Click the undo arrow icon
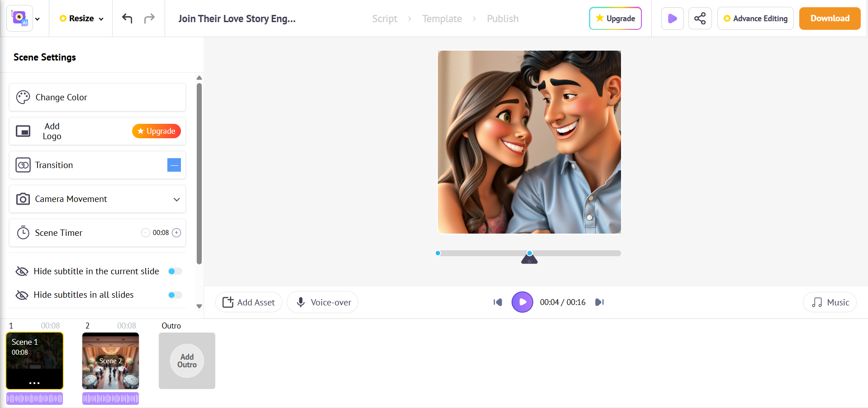The height and width of the screenshot is (408, 868). tap(127, 19)
